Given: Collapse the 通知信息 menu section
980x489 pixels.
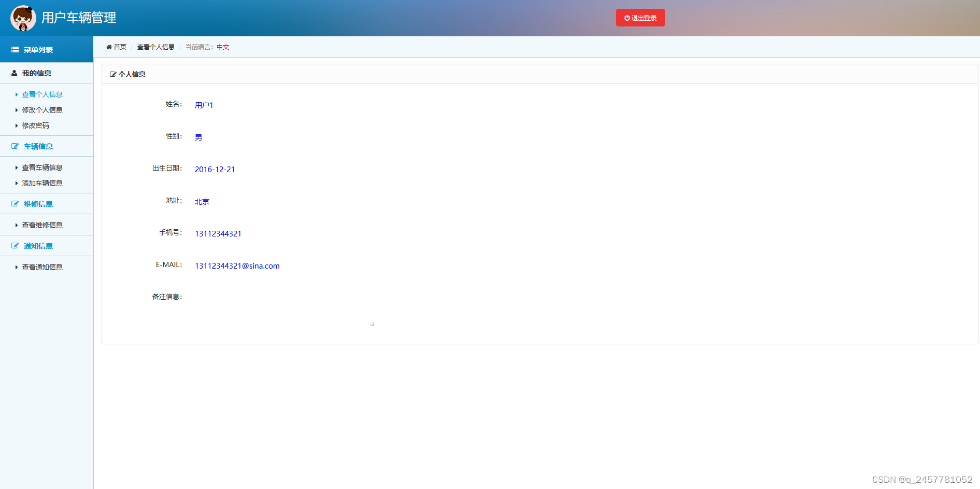Looking at the screenshot, I should pos(47,246).
